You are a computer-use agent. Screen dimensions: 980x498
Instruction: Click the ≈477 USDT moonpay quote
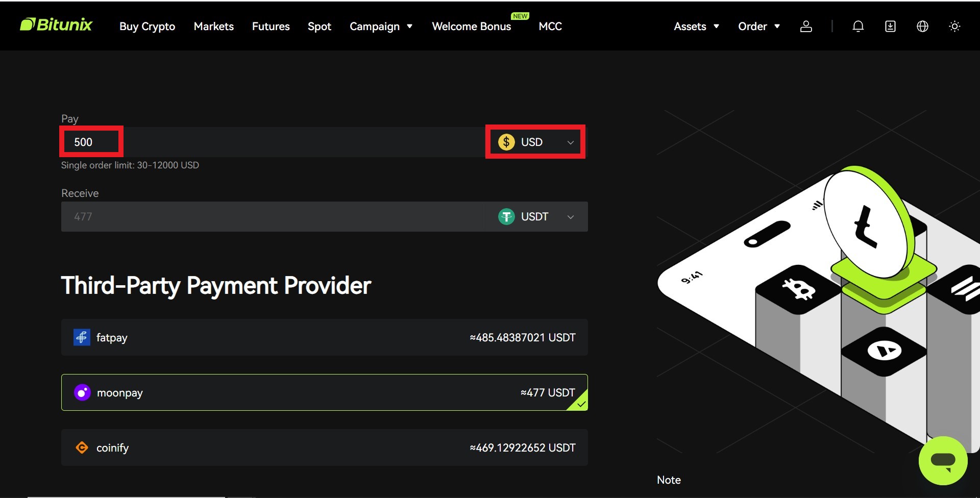click(x=548, y=392)
